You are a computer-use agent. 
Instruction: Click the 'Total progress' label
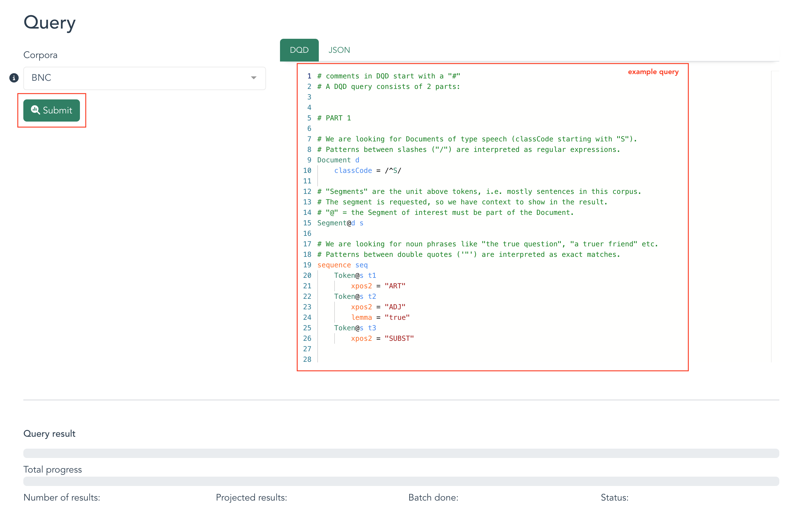click(x=52, y=469)
